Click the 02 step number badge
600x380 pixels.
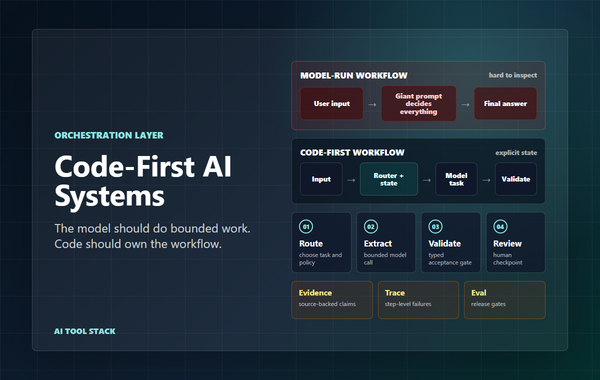[371, 227]
